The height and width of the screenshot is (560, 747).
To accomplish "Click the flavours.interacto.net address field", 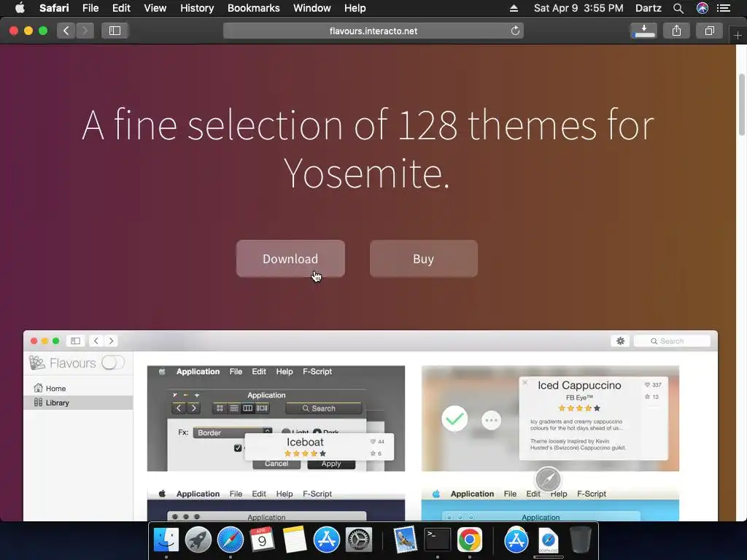I will [373, 31].
